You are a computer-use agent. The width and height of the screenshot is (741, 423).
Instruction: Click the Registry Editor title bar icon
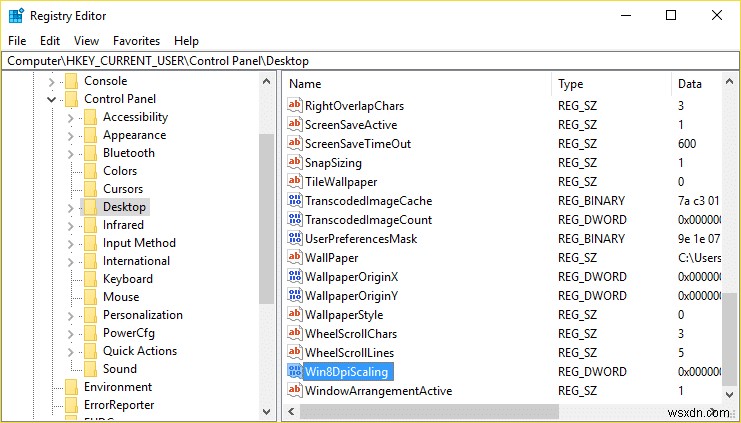click(x=17, y=15)
